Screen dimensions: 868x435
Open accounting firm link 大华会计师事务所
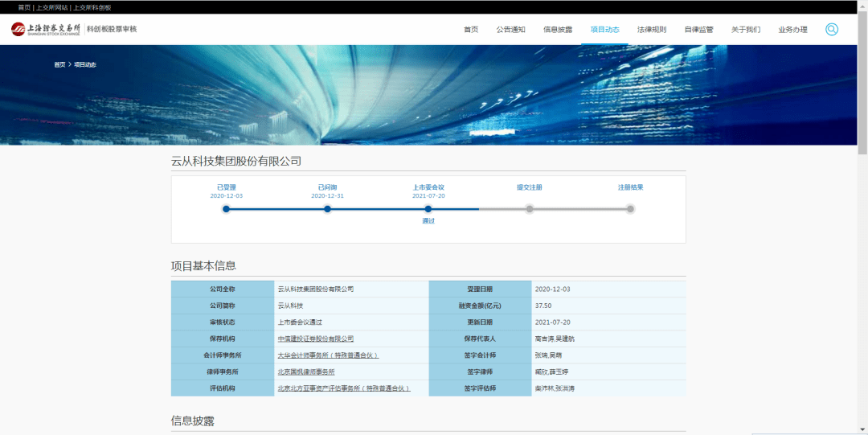point(328,355)
